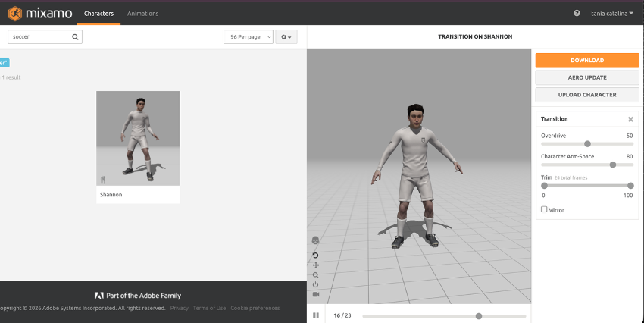Enable the Mirror checkbox
The height and width of the screenshot is (323, 644).
pos(544,209)
